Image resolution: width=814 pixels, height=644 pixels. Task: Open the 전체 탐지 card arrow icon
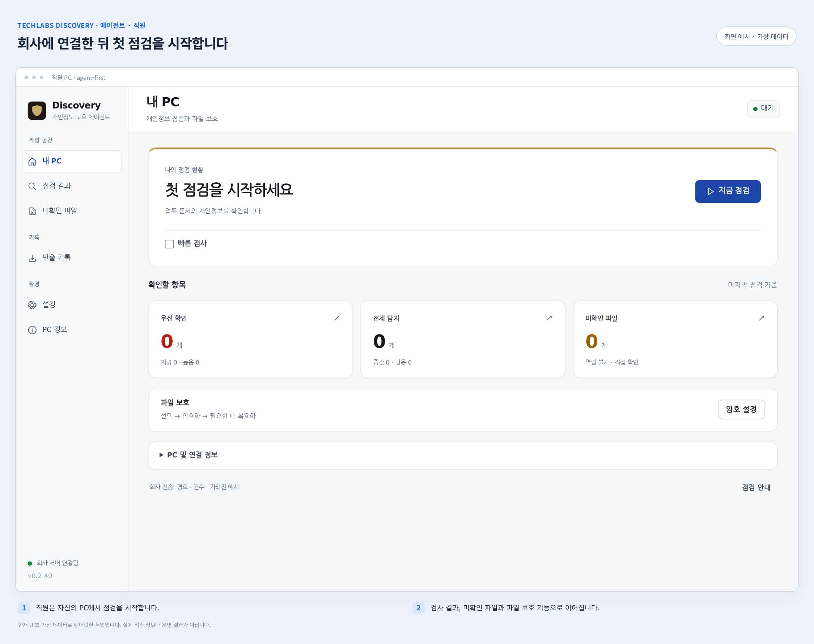549,318
